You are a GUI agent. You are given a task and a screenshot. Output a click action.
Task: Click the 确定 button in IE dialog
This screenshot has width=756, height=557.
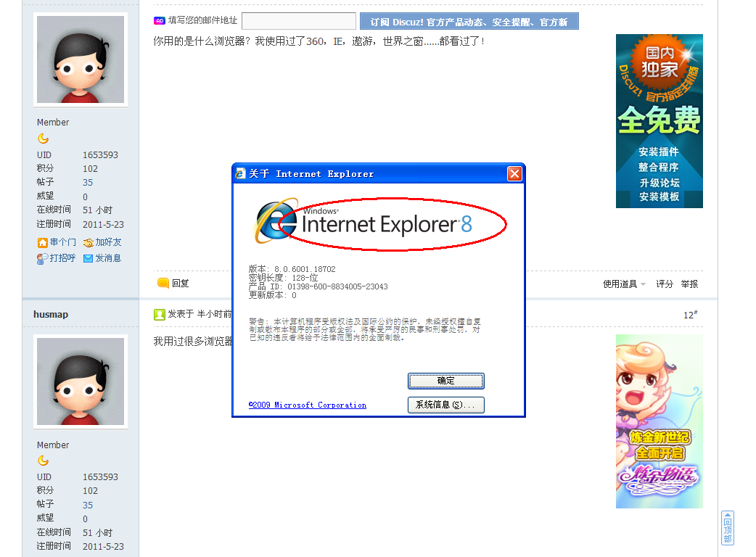446,381
